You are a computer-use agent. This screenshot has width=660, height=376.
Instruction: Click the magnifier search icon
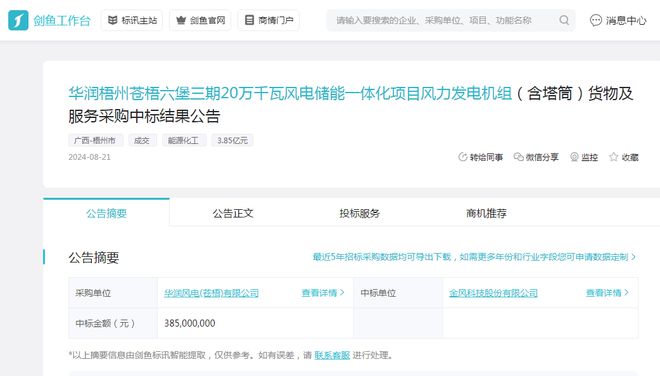pyautogui.click(x=564, y=20)
